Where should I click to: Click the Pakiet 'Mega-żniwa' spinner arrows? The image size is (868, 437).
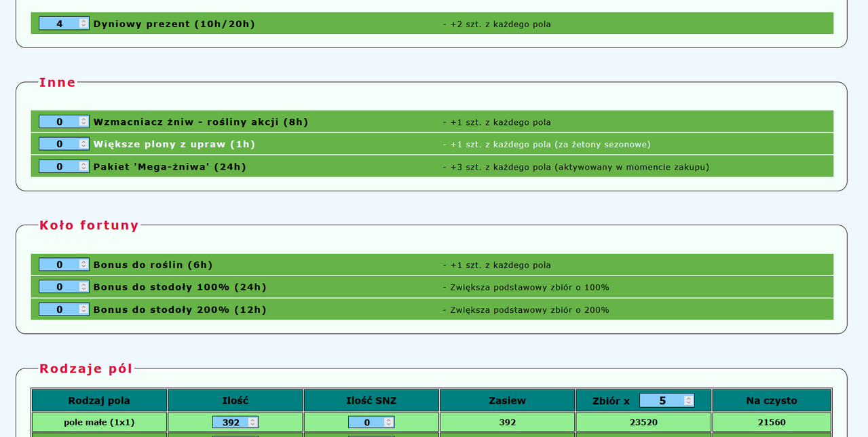click(x=83, y=166)
